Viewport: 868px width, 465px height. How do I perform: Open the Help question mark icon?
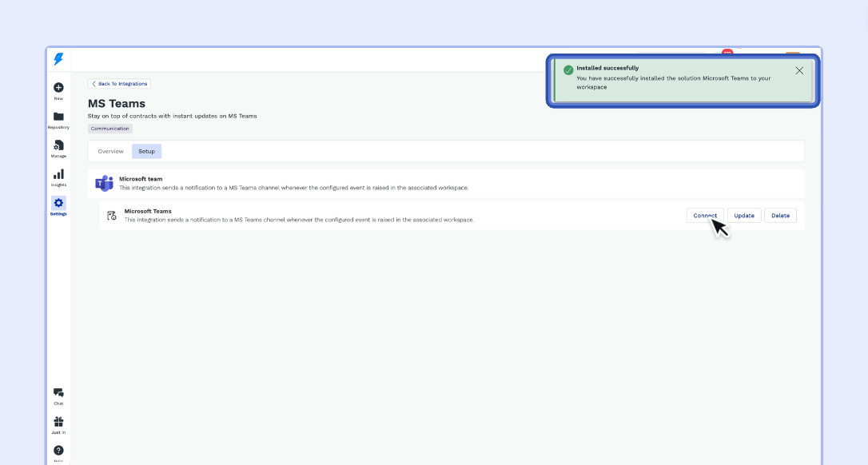[x=58, y=451]
